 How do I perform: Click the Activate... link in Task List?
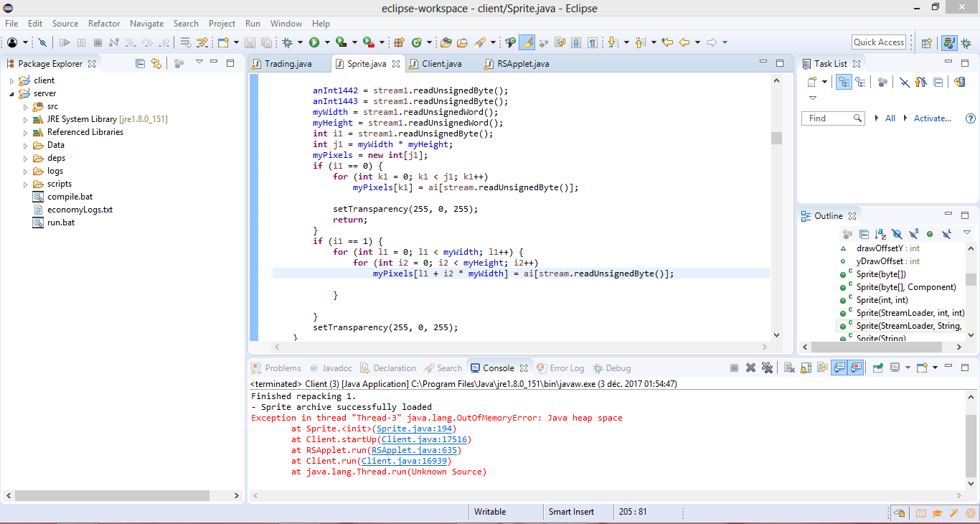pos(932,118)
